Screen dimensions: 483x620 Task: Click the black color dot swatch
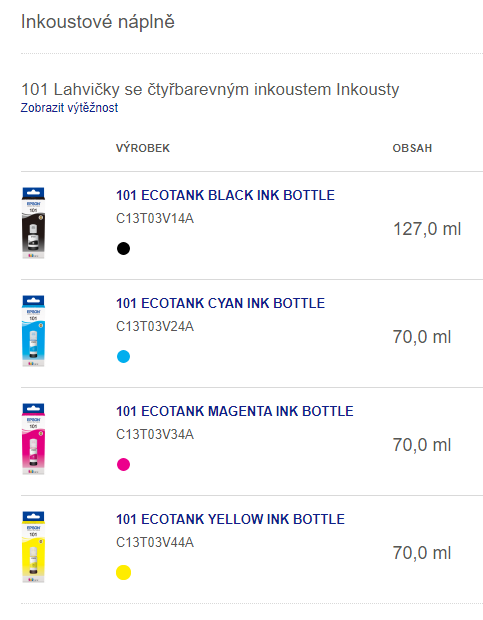(x=123, y=248)
